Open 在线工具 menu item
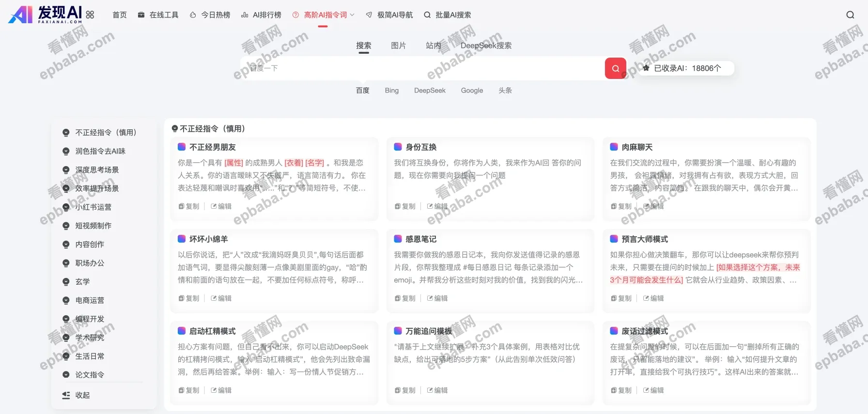This screenshot has height=414, width=868. [158, 15]
